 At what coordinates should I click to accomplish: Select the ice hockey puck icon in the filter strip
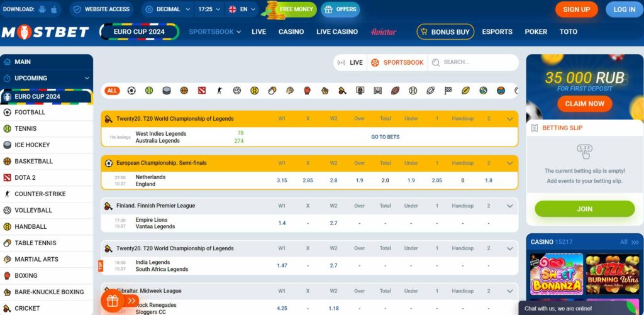(x=166, y=91)
